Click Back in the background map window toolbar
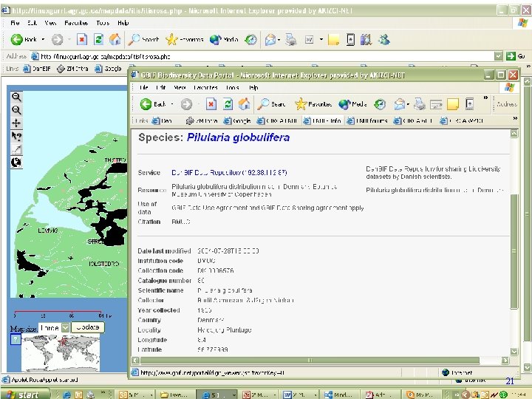 point(24,39)
